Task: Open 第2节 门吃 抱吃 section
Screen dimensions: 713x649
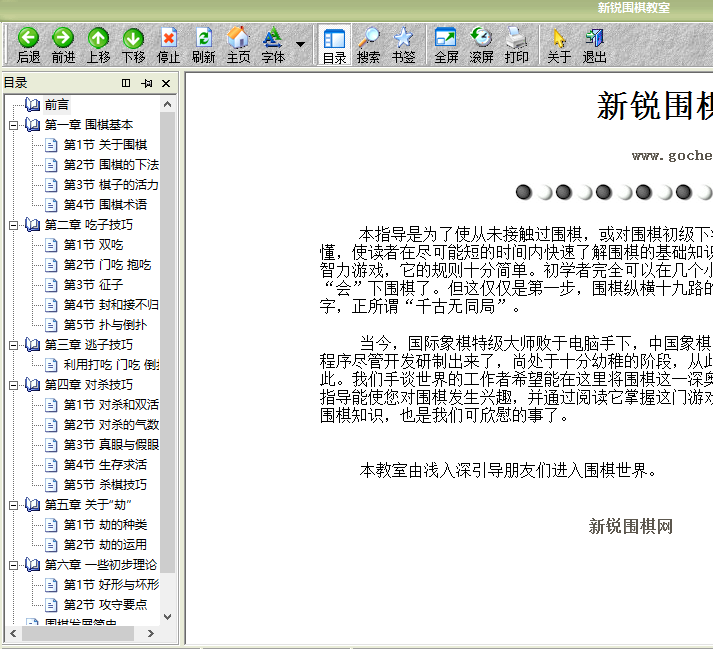Action: coord(107,265)
